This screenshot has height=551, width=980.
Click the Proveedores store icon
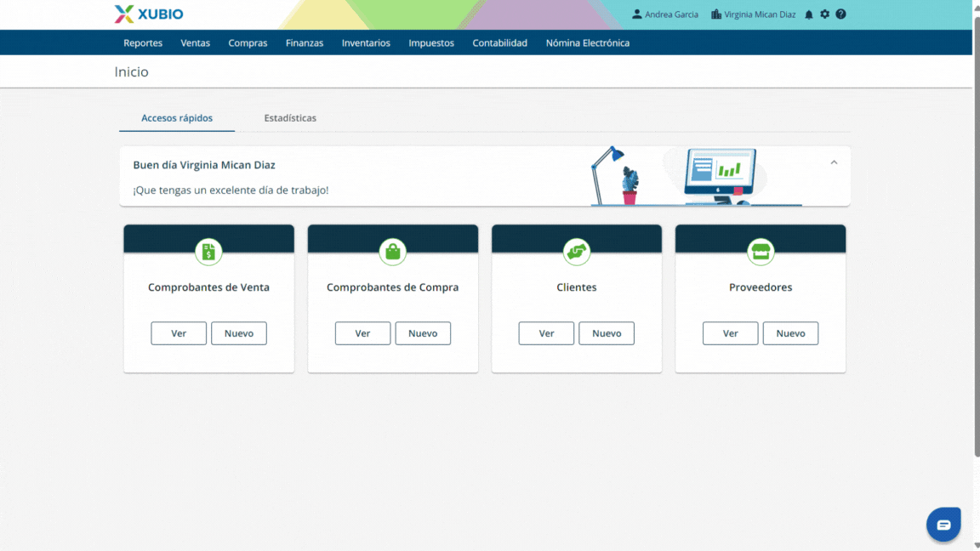(761, 252)
